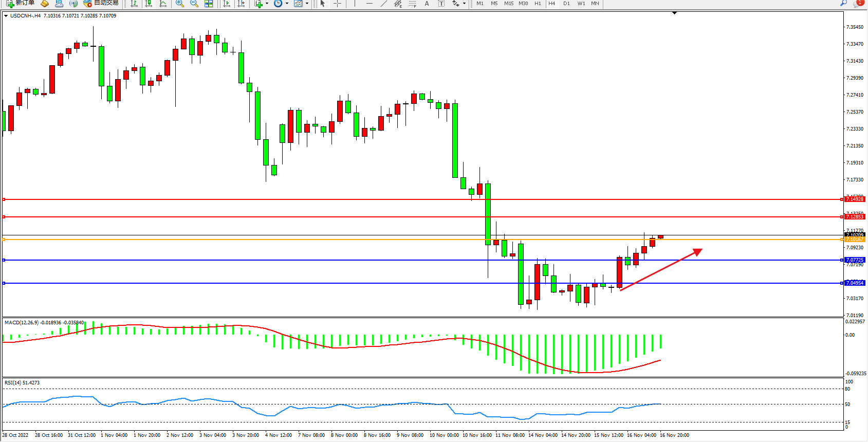Switch to candlestick chart icon
Screen dimensions: 868x442
point(149,4)
